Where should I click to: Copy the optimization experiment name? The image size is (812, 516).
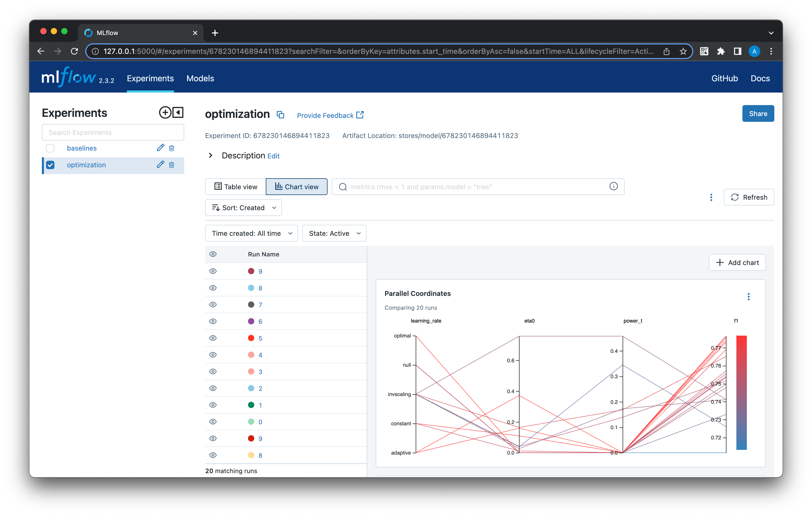click(x=280, y=115)
